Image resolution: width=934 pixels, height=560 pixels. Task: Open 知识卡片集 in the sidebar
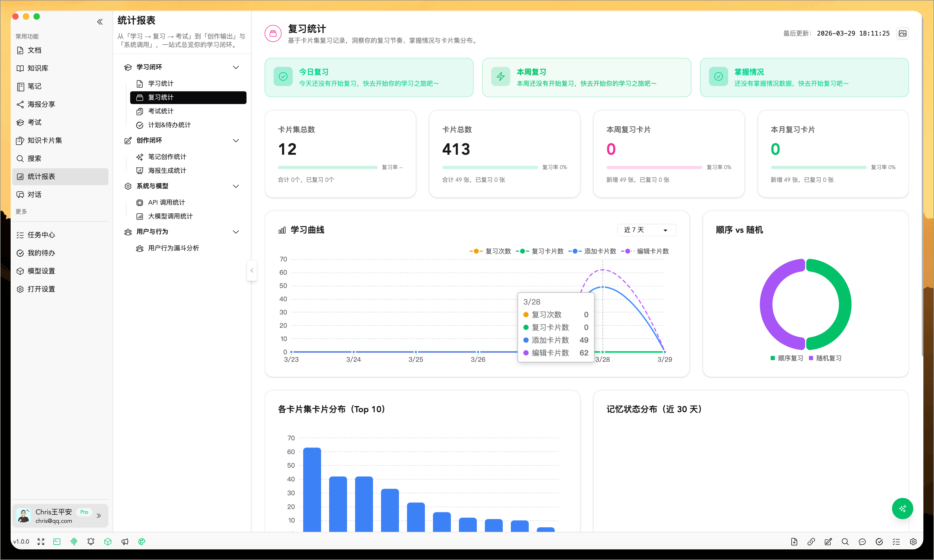(44, 140)
